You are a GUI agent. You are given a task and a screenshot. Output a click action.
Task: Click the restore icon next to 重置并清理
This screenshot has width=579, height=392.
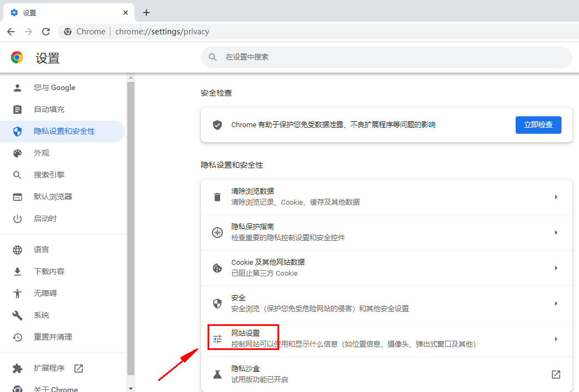(17, 337)
